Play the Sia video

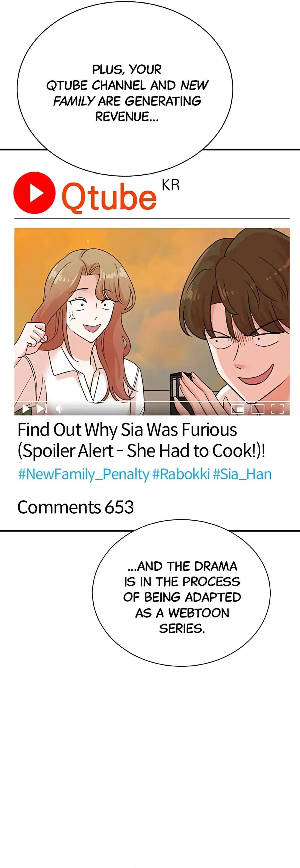pyautogui.click(x=25, y=409)
